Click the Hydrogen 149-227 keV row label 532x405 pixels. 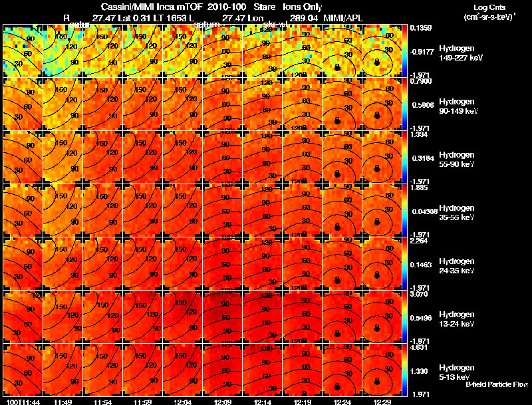(460, 53)
